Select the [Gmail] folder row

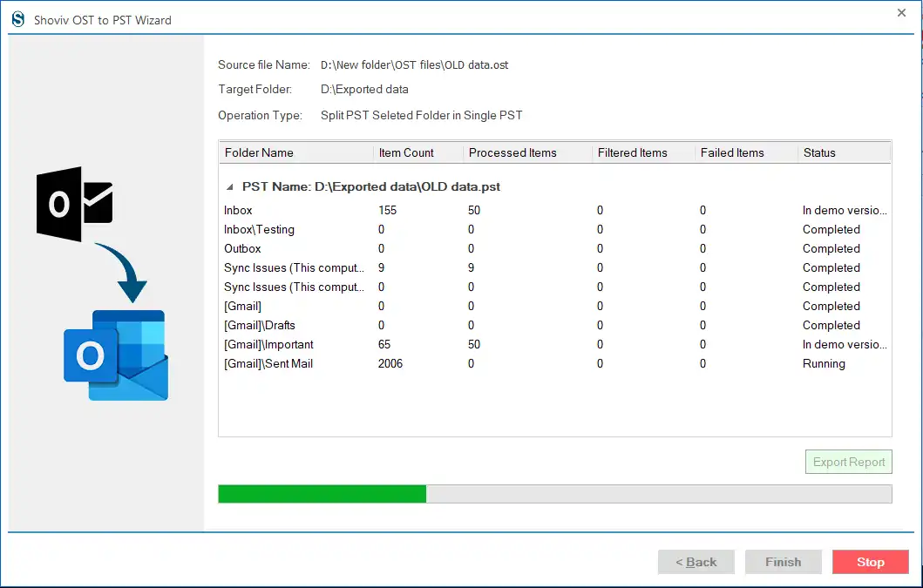click(x=554, y=306)
